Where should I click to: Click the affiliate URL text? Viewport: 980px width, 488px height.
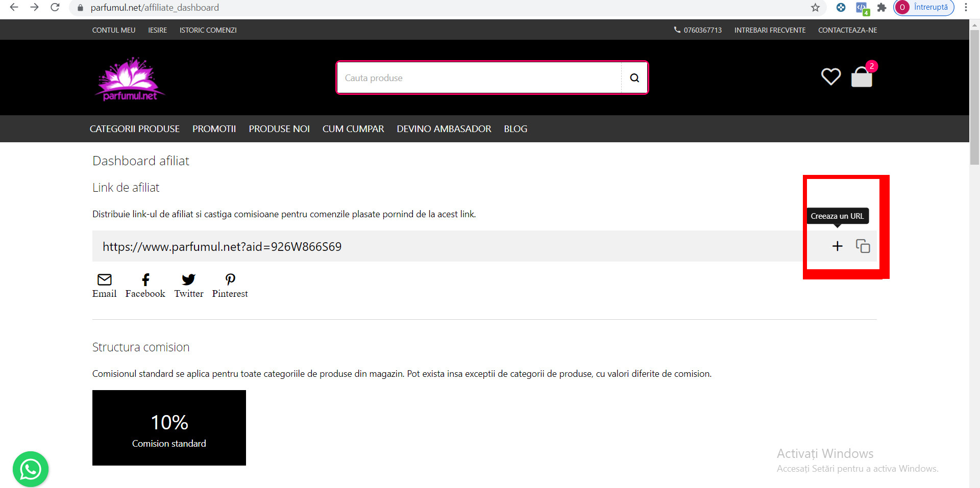[222, 247]
